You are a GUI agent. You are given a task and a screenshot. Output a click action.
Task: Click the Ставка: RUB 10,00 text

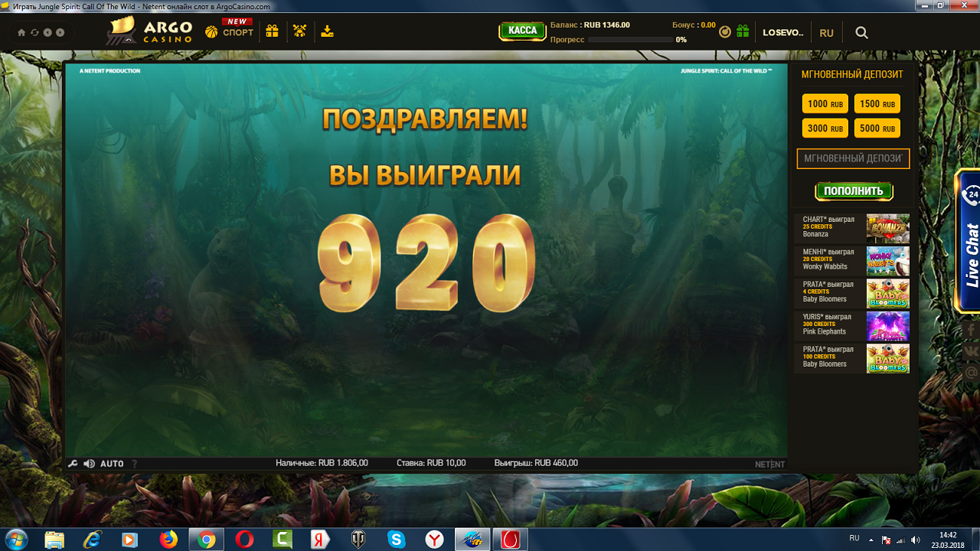click(x=431, y=463)
